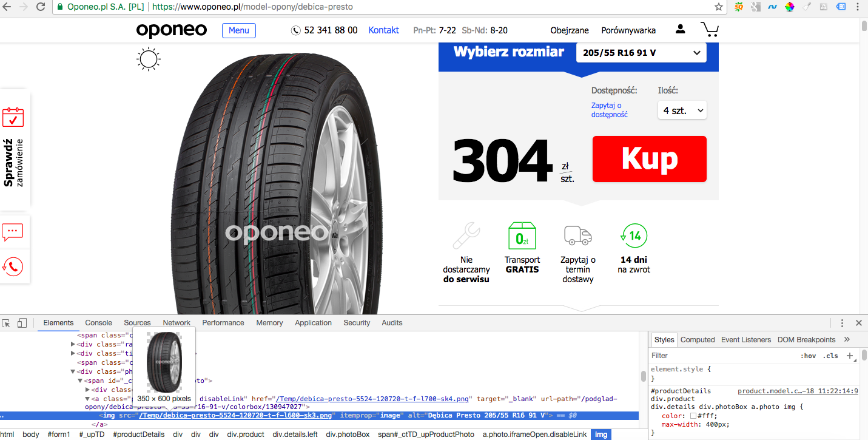Open the gray Google extension icon
Image resolution: width=868 pixels, height=440 pixels.
point(755,7)
